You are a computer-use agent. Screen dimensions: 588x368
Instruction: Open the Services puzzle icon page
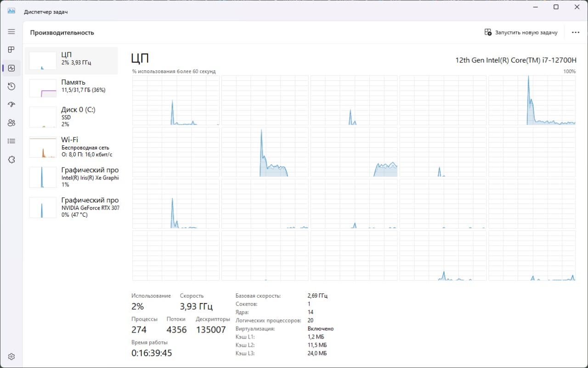tap(11, 160)
